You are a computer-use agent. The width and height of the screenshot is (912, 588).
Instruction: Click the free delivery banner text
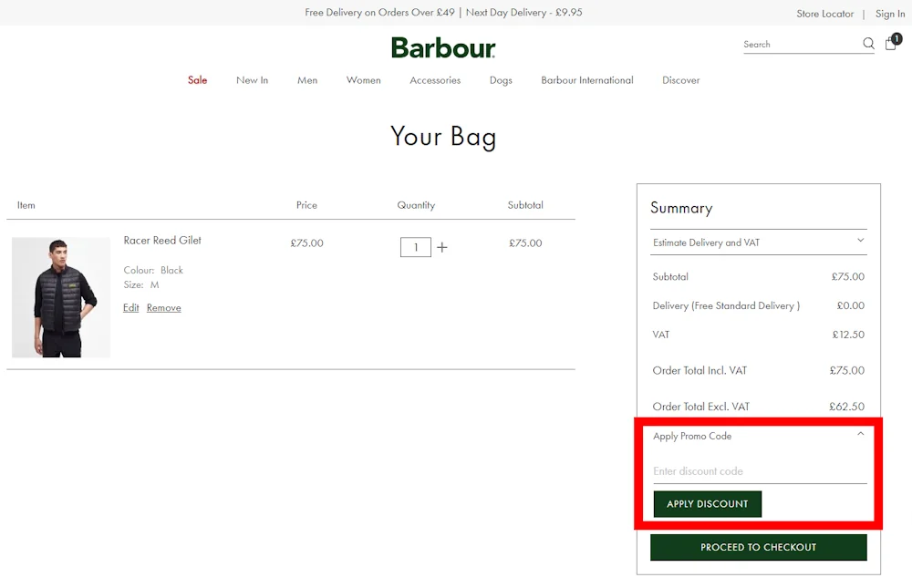point(443,12)
